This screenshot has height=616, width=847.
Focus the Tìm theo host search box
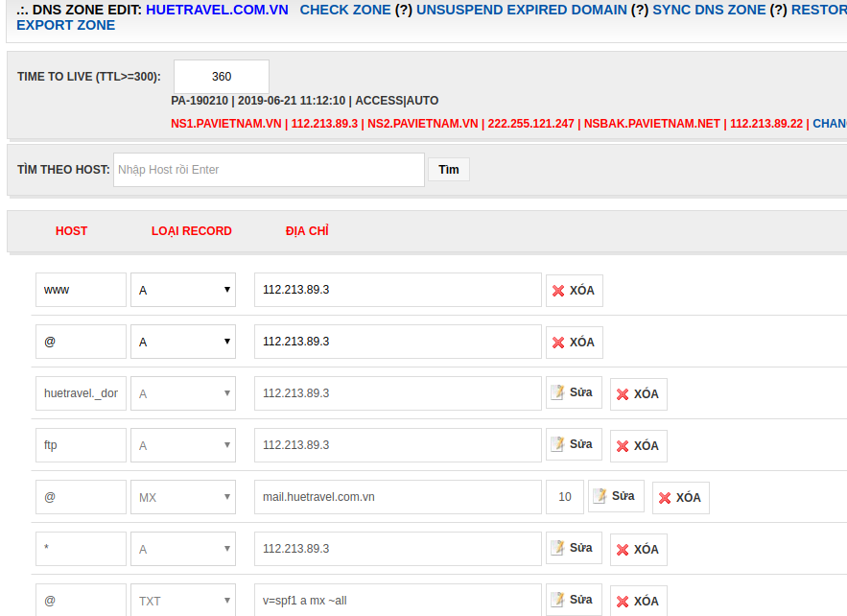point(269,170)
